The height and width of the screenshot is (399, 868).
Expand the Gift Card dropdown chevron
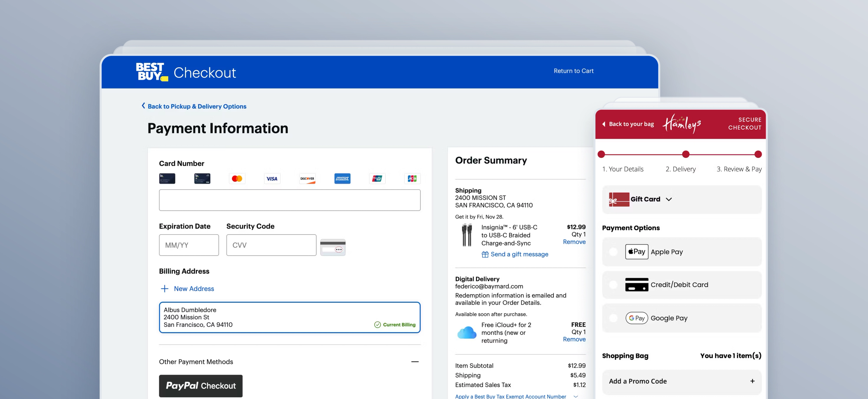point(669,199)
